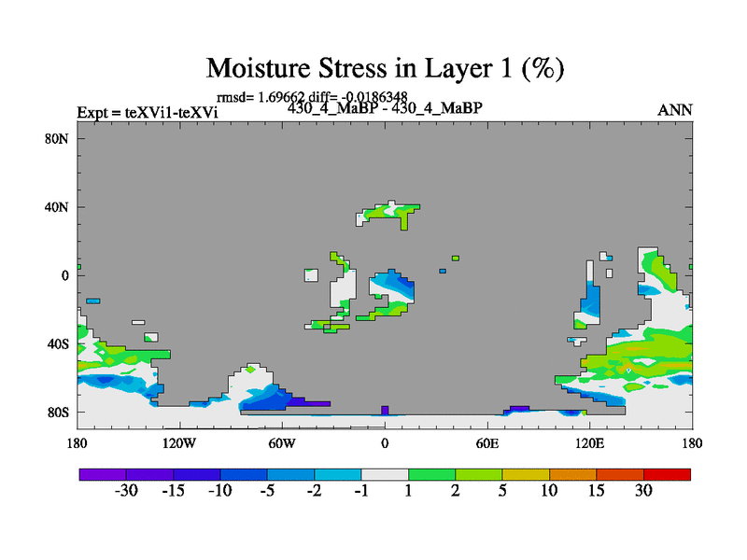The width and height of the screenshot is (747, 560).
Task: Click the red swatch at colorbar's right end
Action: [x=667, y=474]
